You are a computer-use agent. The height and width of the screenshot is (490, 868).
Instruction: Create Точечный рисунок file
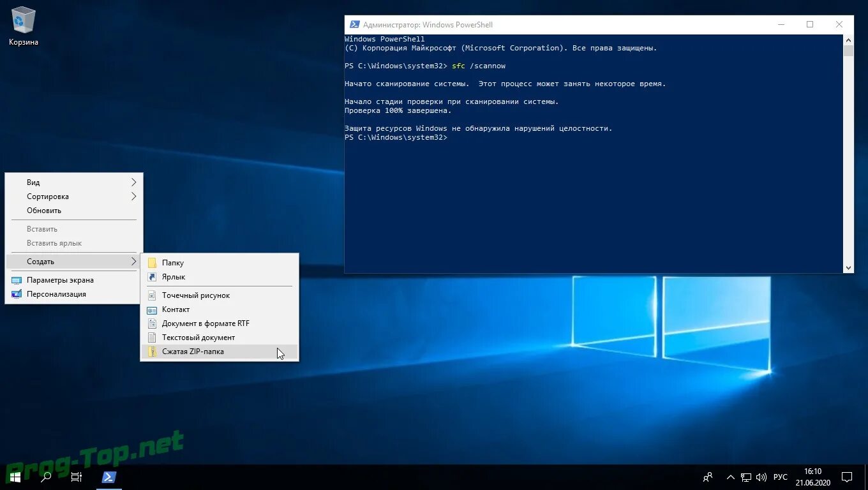pyautogui.click(x=220, y=295)
